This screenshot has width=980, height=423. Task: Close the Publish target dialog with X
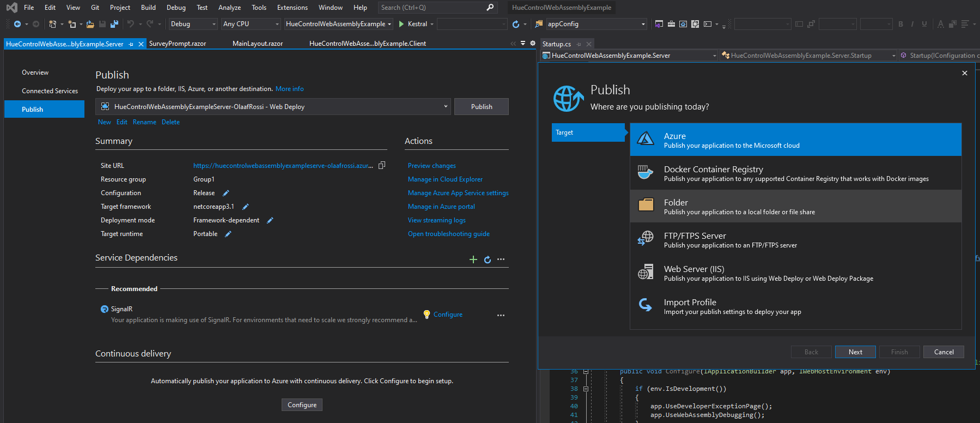965,73
